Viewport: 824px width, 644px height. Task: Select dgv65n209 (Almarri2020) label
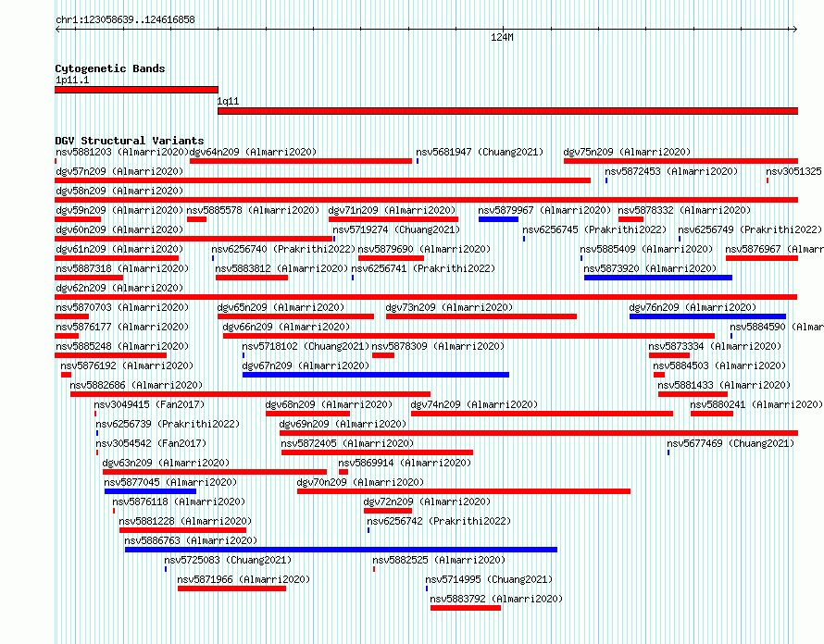point(281,307)
